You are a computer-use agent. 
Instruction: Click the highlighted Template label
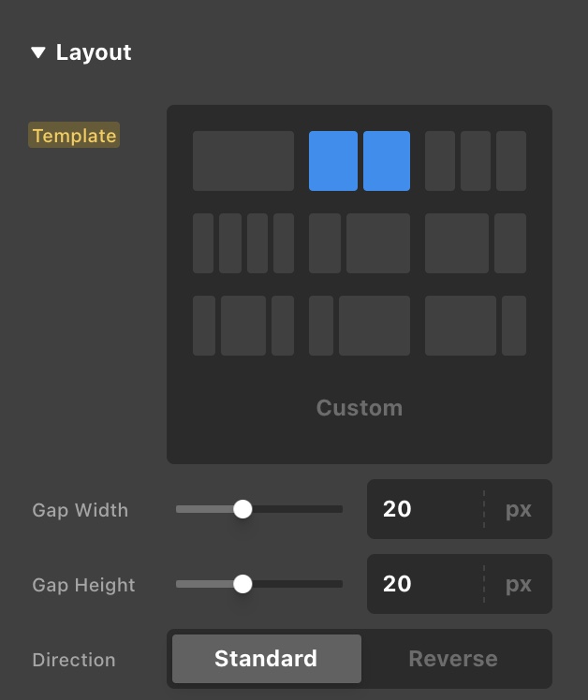pos(74,136)
